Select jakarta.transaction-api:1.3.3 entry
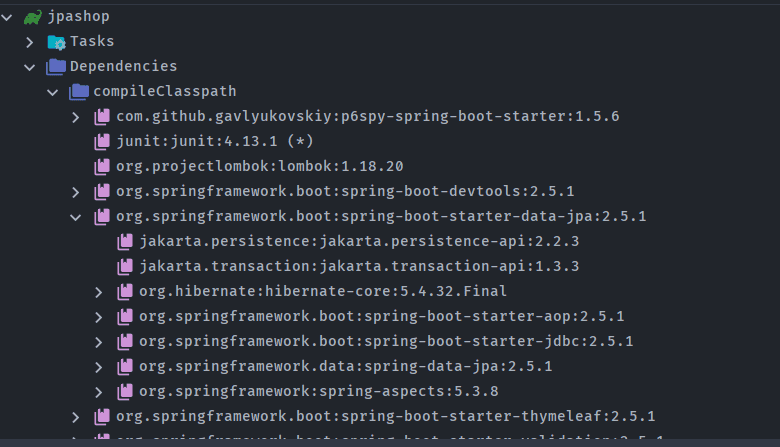780x447 pixels. [x=359, y=266]
